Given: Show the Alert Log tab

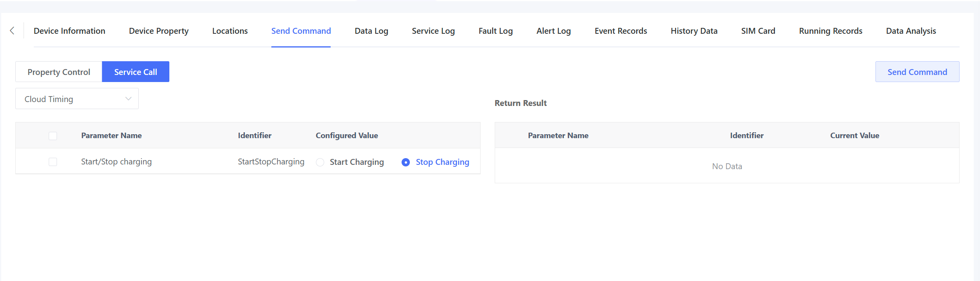Looking at the screenshot, I should pos(553,31).
